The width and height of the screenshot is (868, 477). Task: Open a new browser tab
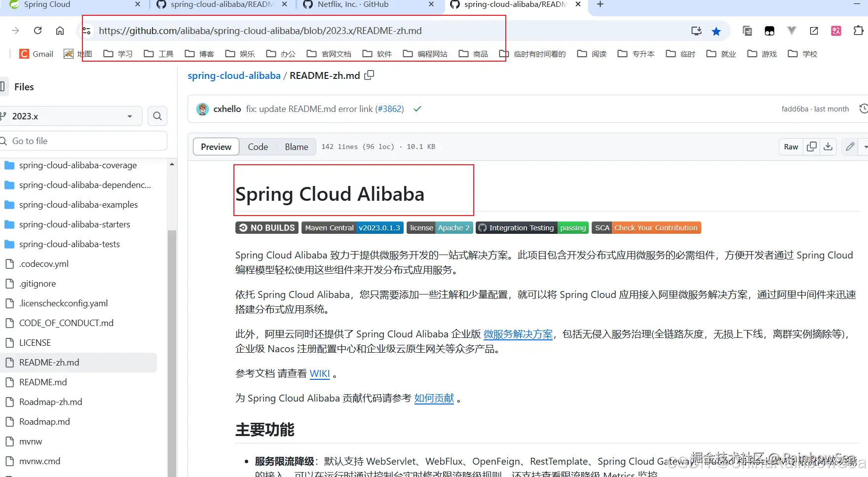pyautogui.click(x=600, y=4)
